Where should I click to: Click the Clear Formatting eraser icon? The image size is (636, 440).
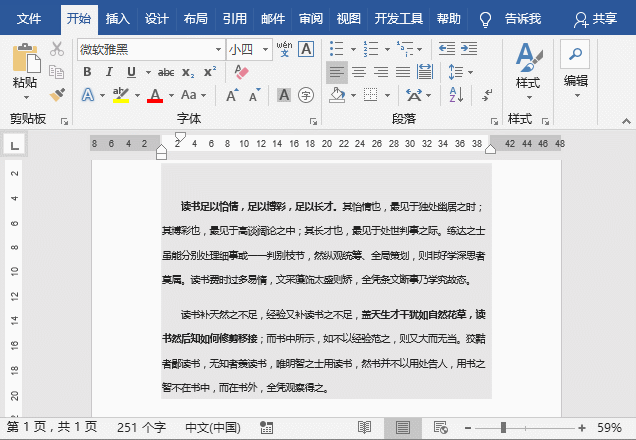pyautogui.click(x=240, y=72)
